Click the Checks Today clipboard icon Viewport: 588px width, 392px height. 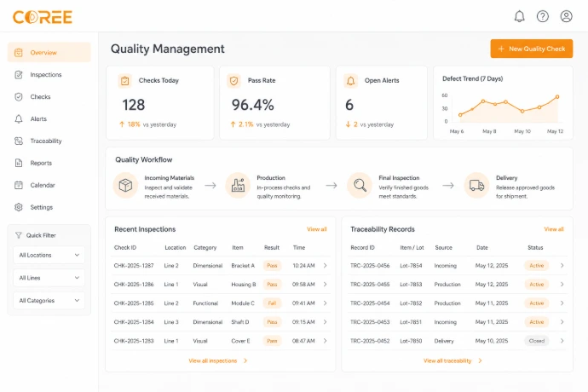pyautogui.click(x=125, y=81)
